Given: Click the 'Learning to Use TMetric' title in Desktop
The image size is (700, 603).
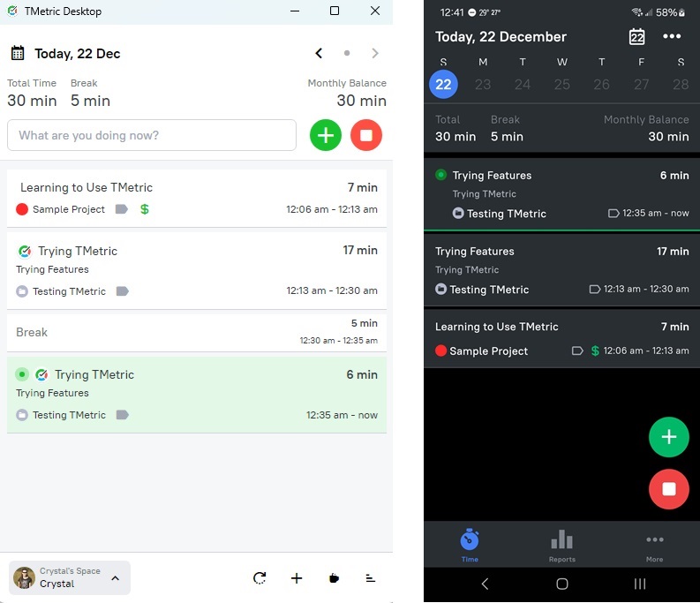Looking at the screenshot, I should click(87, 187).
